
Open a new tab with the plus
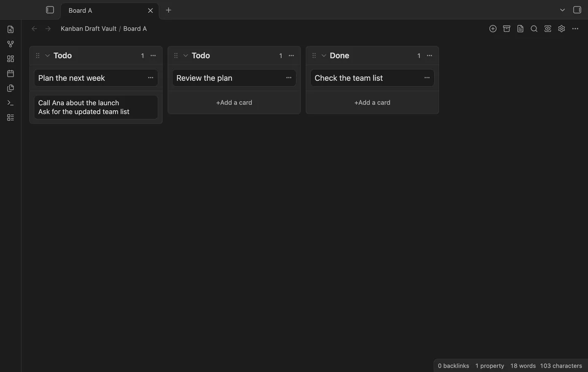point(169,10)
